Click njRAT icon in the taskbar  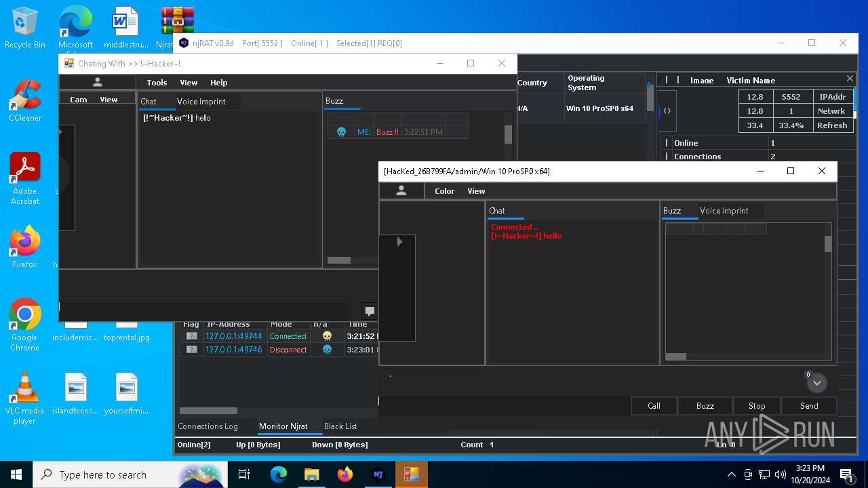(x=378, y=474)
